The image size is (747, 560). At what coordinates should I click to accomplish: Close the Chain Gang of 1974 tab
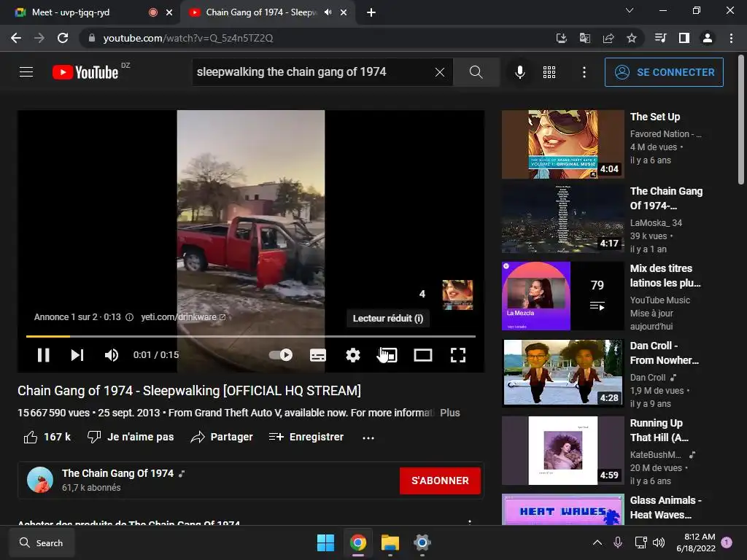(344, 12)
